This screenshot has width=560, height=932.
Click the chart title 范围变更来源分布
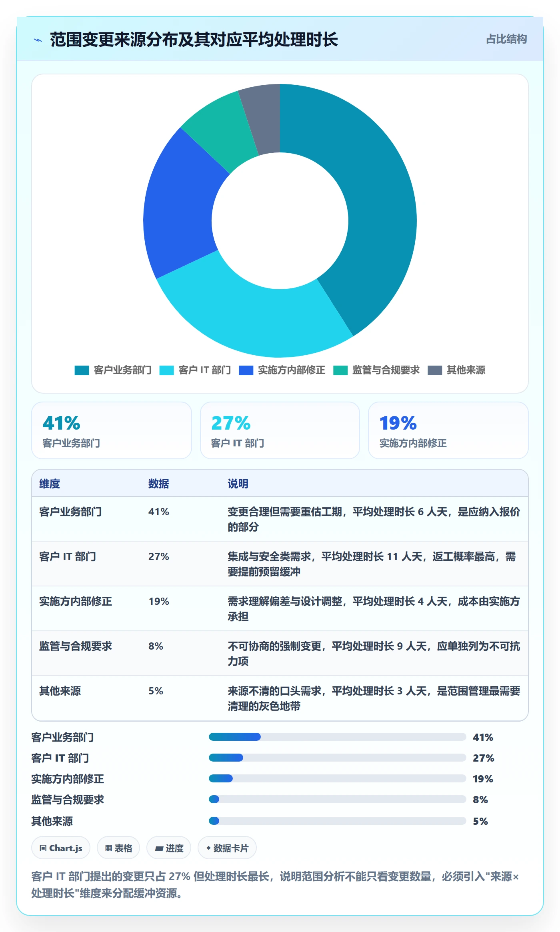[194, 40]
